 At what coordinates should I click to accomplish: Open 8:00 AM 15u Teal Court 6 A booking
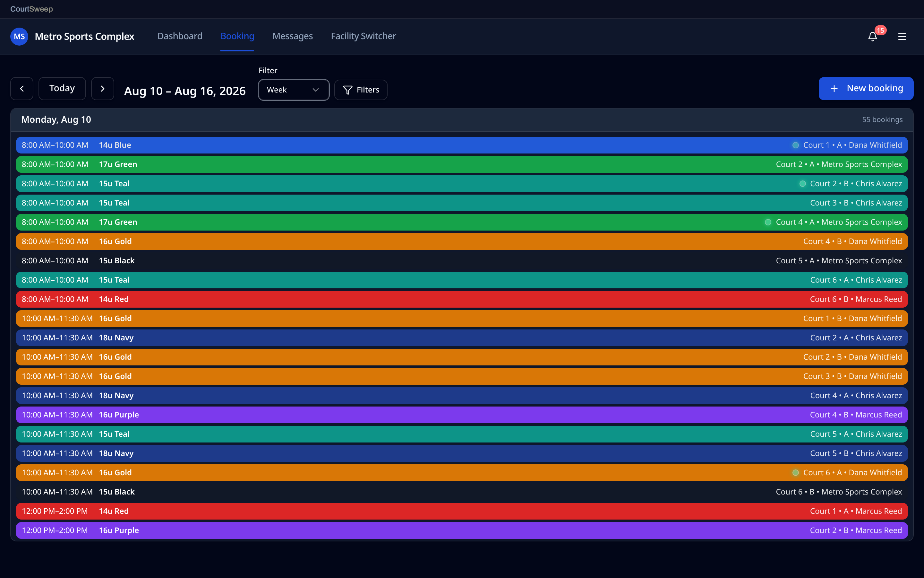tap(462, 280)
